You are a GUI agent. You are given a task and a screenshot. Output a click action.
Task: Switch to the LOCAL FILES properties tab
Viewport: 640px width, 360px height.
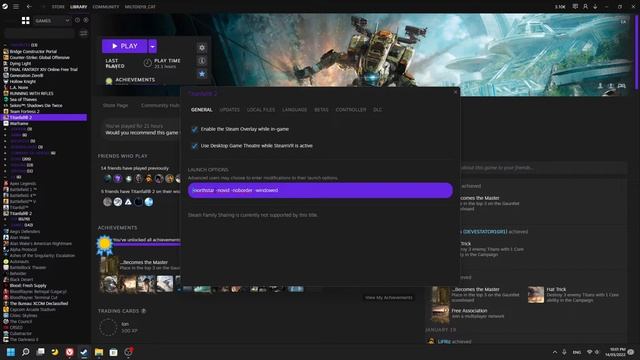(261, 110)
